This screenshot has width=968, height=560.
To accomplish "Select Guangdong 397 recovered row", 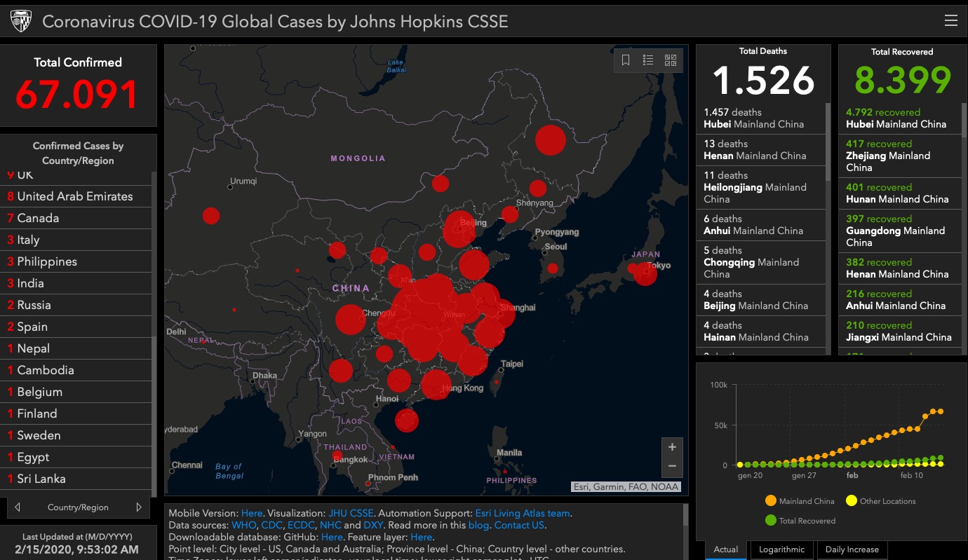I will coord(900,231).
